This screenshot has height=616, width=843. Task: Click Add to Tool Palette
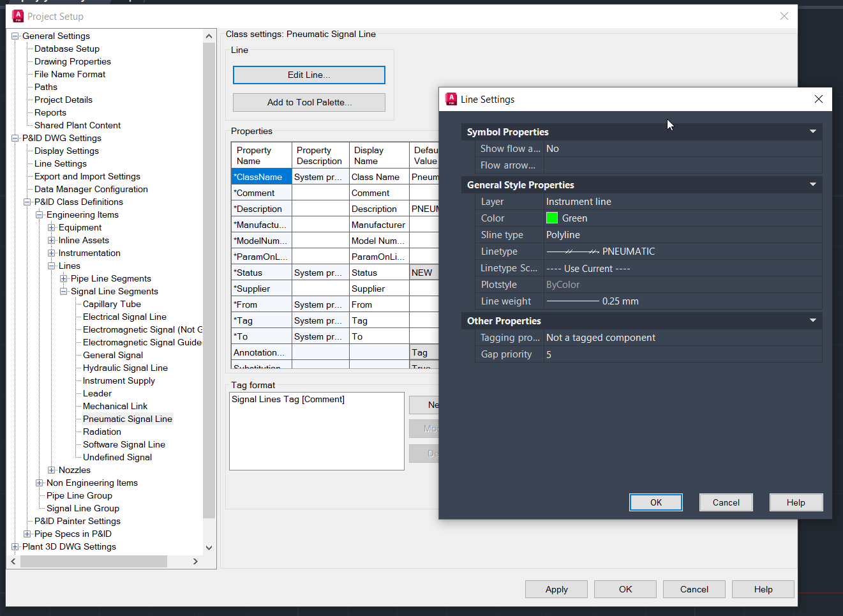[309, 102]
